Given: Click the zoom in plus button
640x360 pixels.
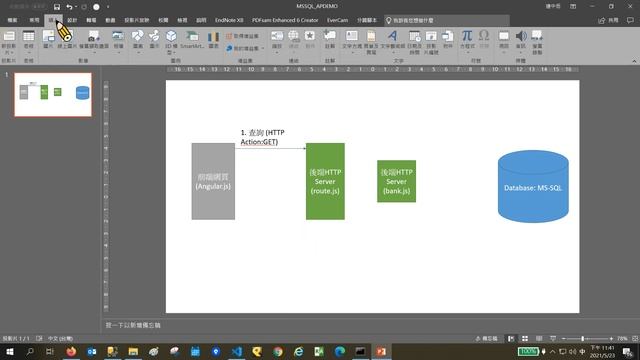Looking at the screenshot, I should click(611, 339).
